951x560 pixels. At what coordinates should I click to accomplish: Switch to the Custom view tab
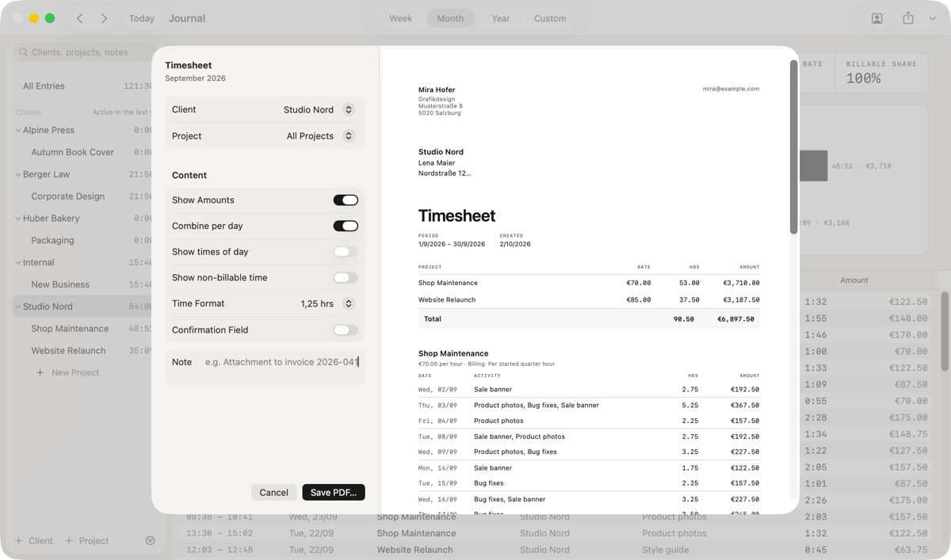click(x=550, y=18)
